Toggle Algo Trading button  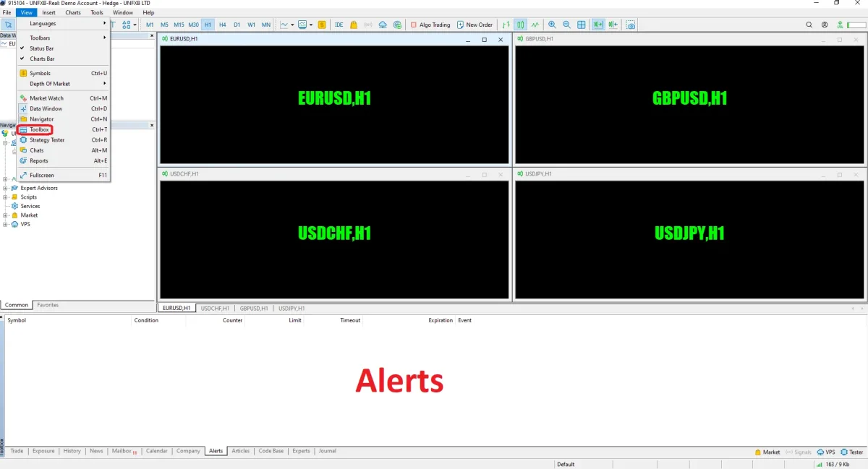(430, 25)
